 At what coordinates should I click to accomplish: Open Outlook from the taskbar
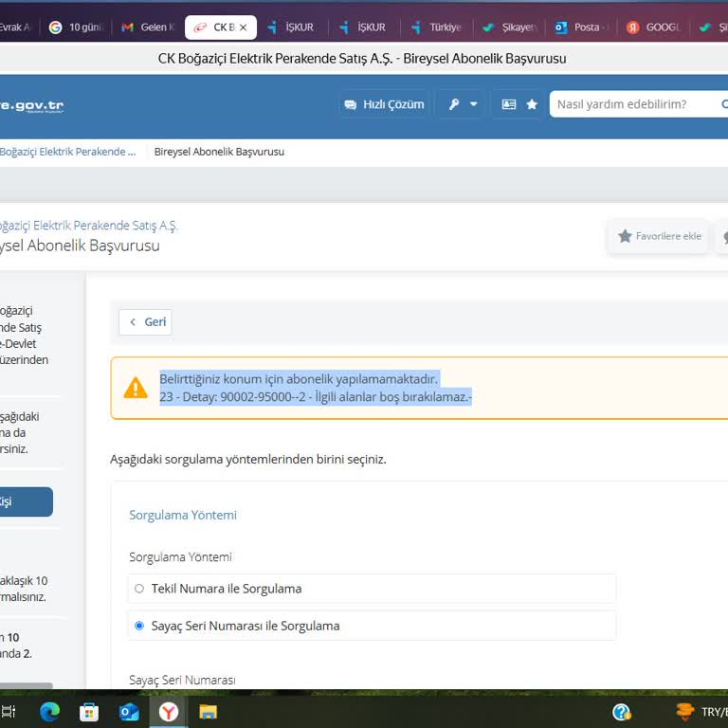(129, 712)
